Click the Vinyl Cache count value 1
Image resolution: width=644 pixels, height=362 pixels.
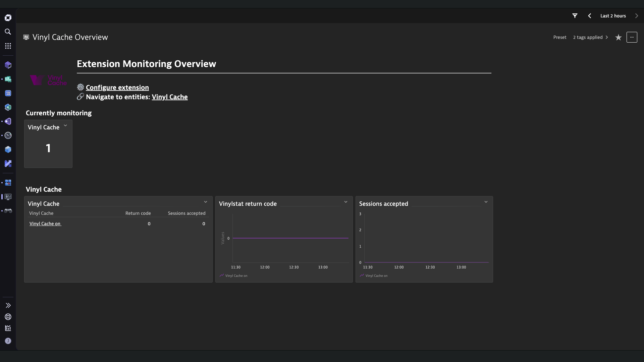click(x=48, y=148)
